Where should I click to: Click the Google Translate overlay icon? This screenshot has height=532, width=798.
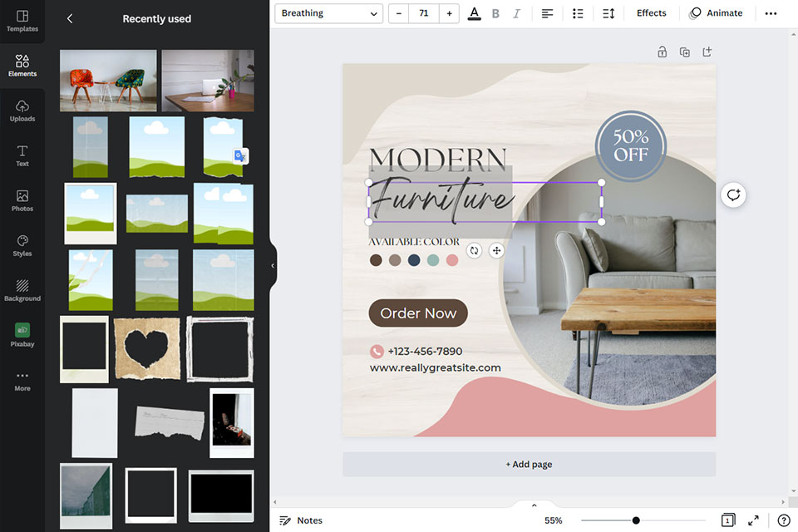[x=240, y=155]
